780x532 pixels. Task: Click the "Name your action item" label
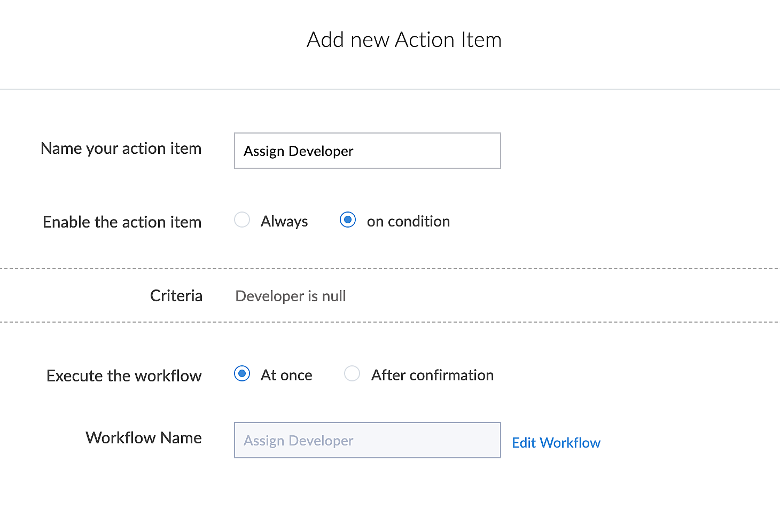(x=121, y=148)
